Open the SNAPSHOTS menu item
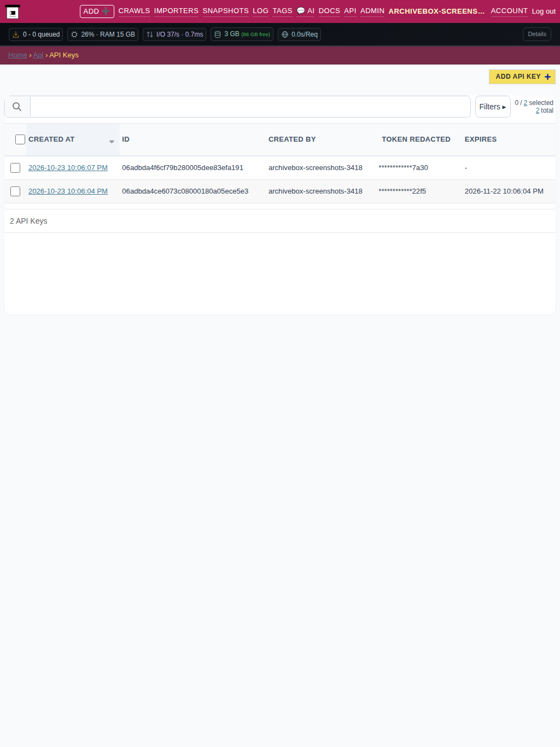560x747 pixels. [x=225, y=11]
